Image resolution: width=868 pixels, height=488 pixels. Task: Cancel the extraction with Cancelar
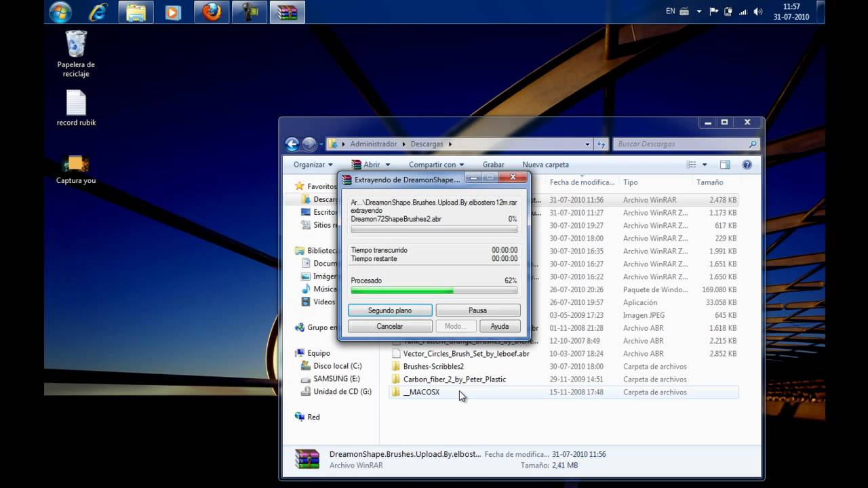(390, 326)
